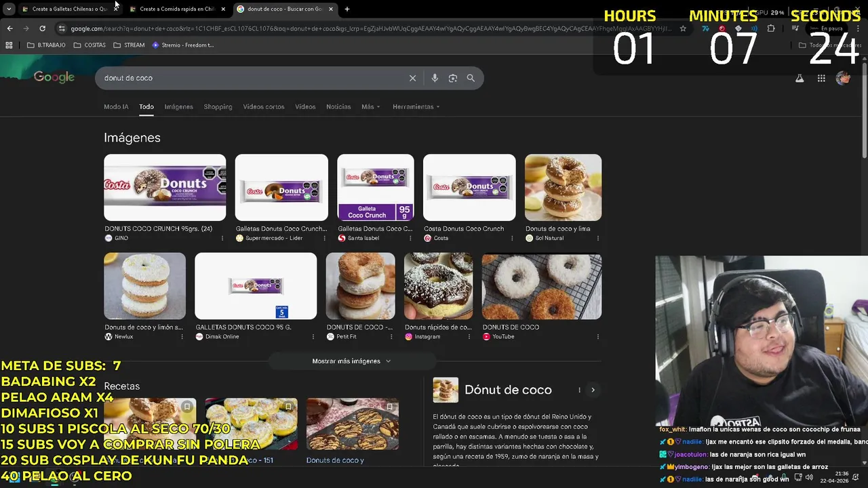Open the Instagram chocolate donut thumbnail

pyautogui.click(x=439, y=286)
